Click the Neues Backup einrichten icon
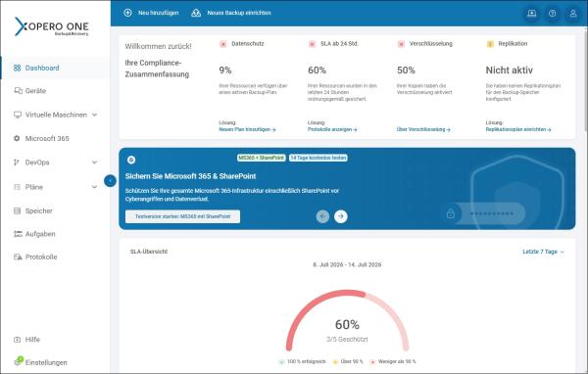 coord(196,13)
